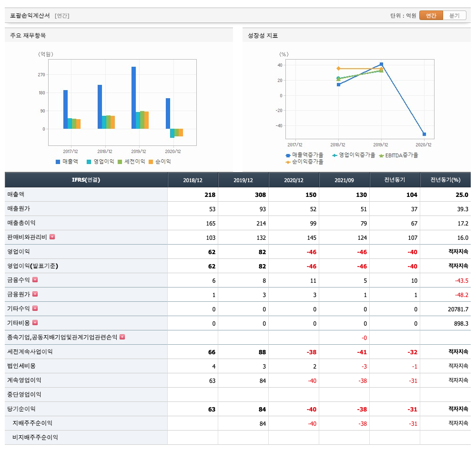
Task: Click the 주요 재무항목 panel title
Action: click(x=28, y=35)
